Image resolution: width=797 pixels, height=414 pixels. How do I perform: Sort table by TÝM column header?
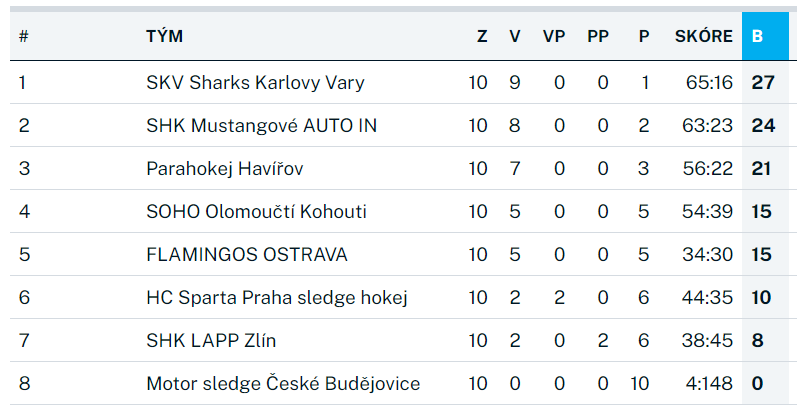coord(164,37)
